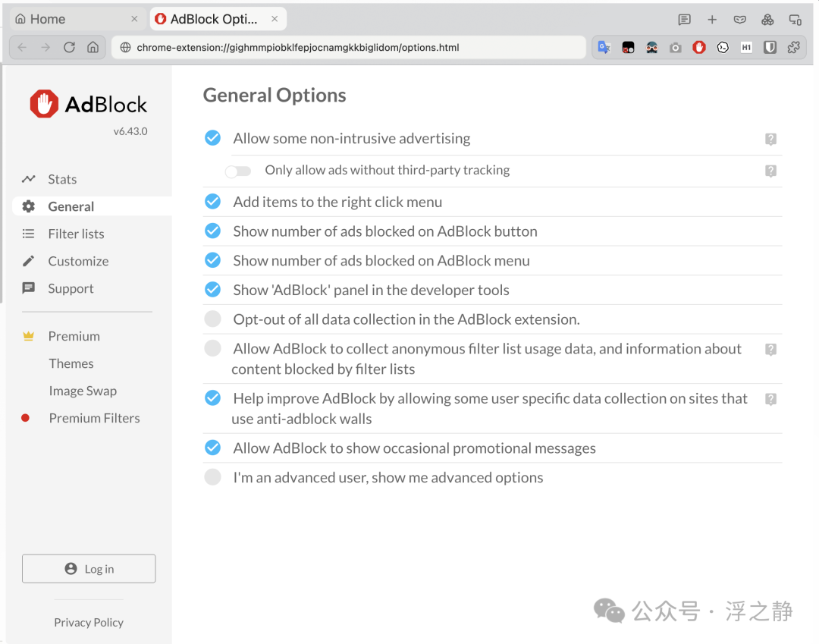This screenshot has width=819, height=644.
Task: Click the chat bubble icon in tab bar
Action: click(x=684, y=20)
